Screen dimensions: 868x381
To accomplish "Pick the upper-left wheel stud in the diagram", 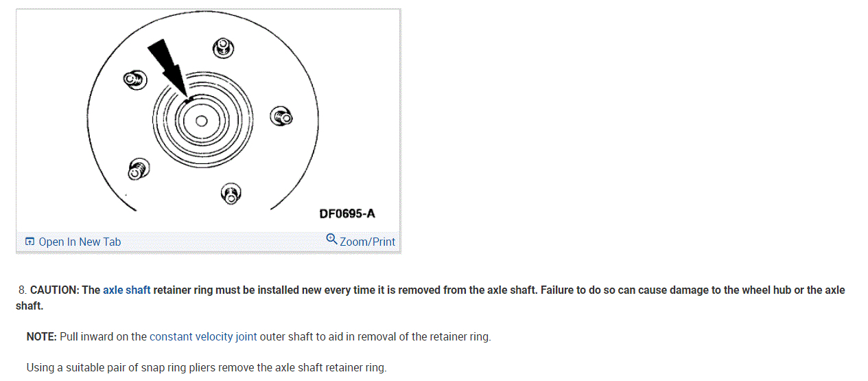I will (134, 80).
